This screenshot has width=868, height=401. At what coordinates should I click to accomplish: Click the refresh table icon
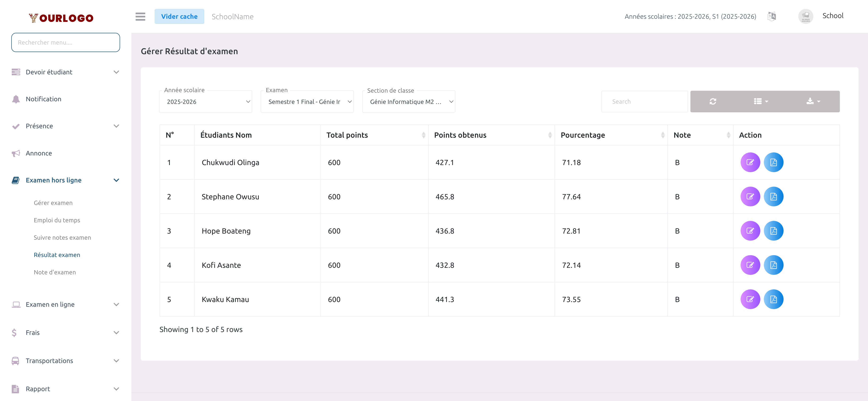[x=713, y=101]
